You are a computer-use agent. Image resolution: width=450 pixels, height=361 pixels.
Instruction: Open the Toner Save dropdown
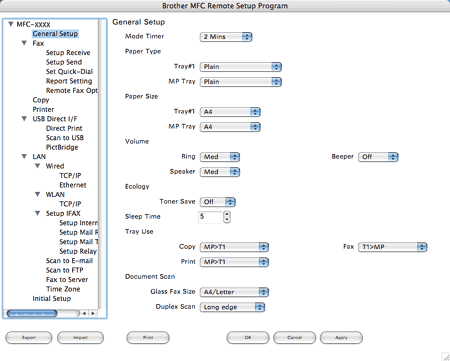(x=218, y=202)
